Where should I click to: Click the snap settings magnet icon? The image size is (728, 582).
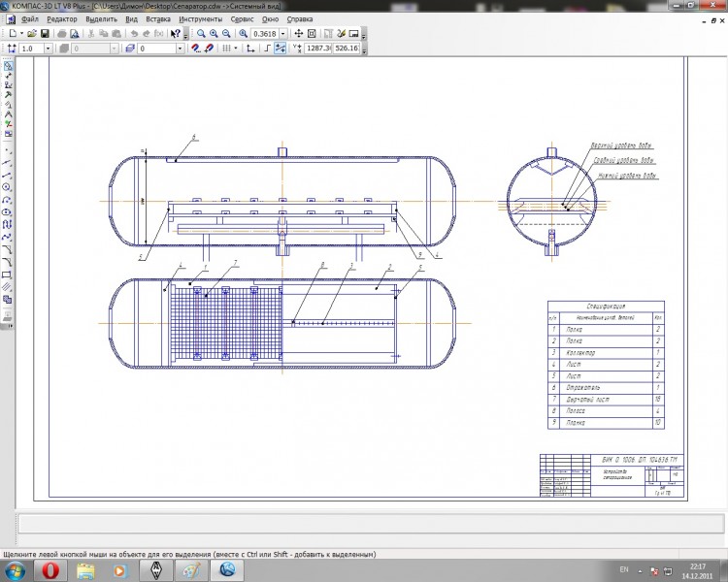pos(196,48)
